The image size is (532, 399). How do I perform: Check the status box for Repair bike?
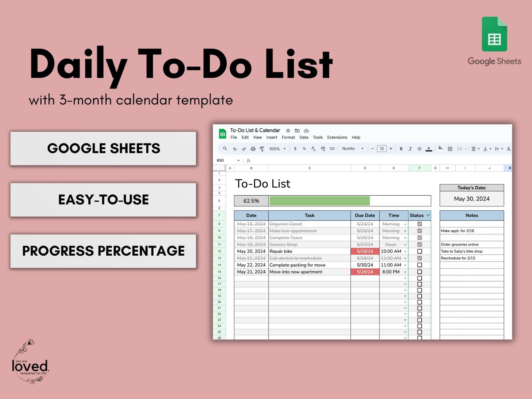(420, 251)
